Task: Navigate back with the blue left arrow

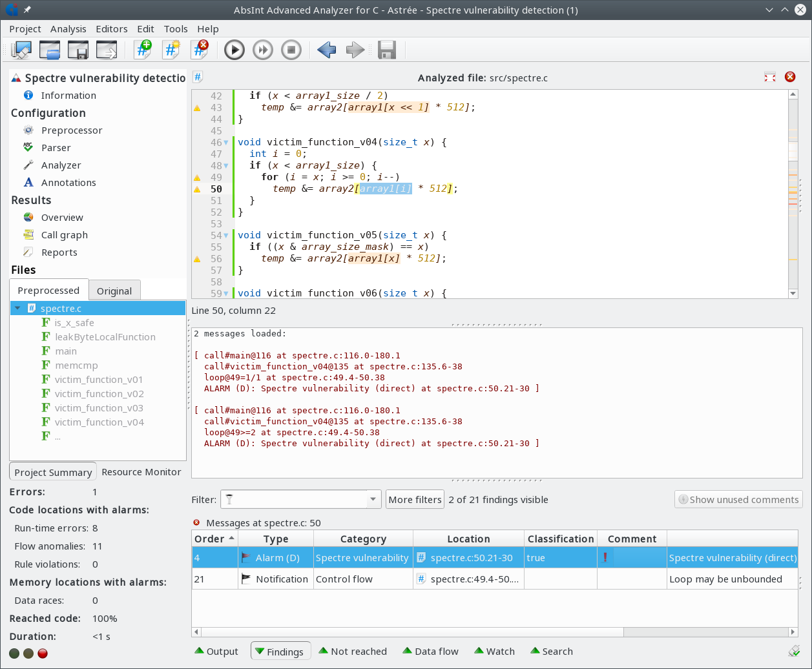Action: [327, 50]
